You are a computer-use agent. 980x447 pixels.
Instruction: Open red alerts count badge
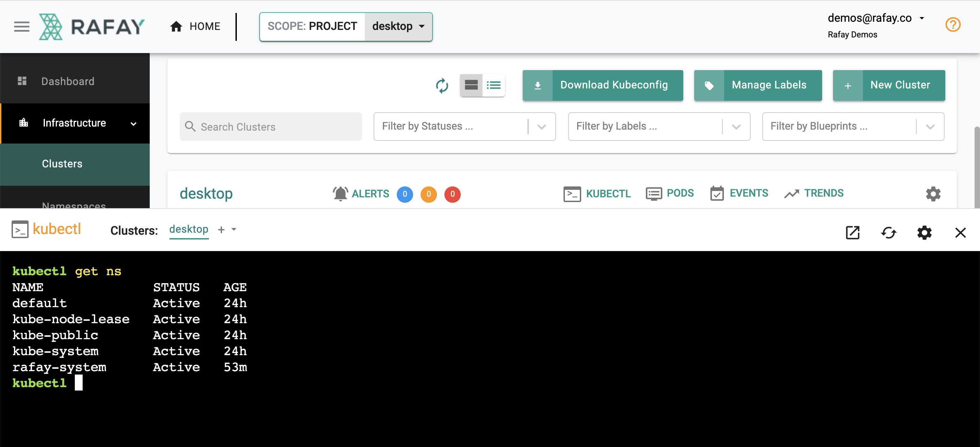[452, 194]
